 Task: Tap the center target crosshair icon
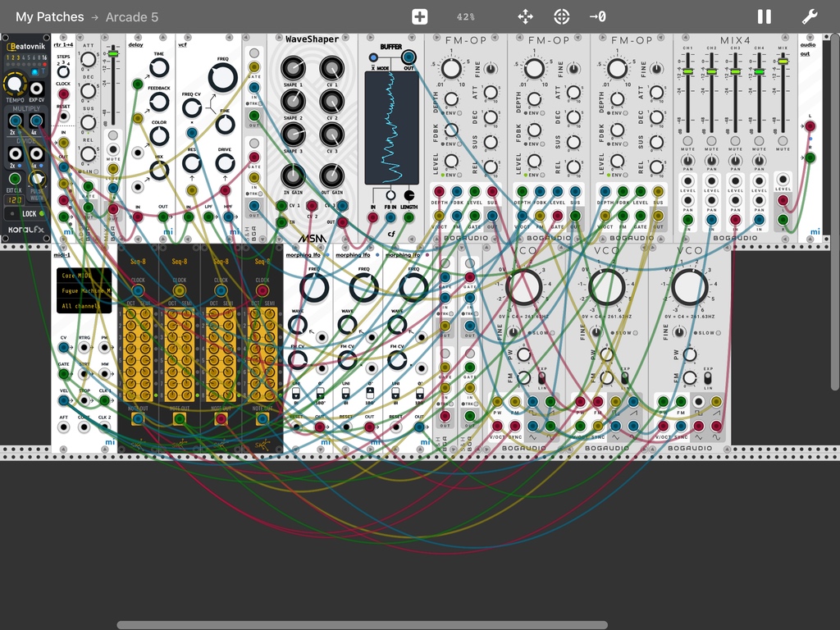click(x=561, y=16)
